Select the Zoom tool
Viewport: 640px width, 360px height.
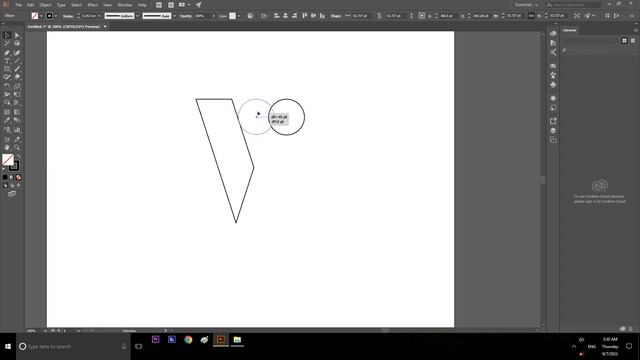click(x=17, y=148)
